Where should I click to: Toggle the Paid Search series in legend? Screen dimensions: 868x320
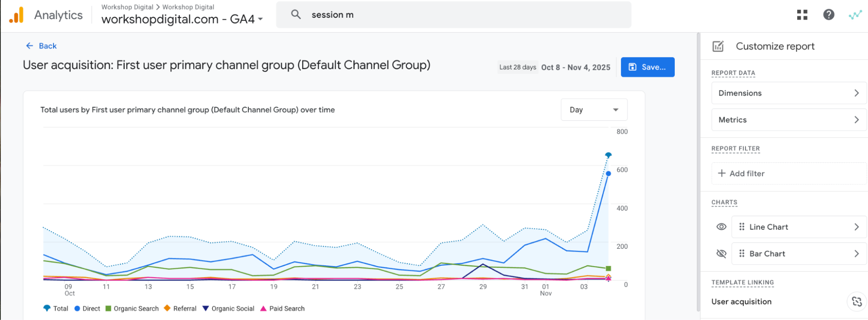click(282, 308)
